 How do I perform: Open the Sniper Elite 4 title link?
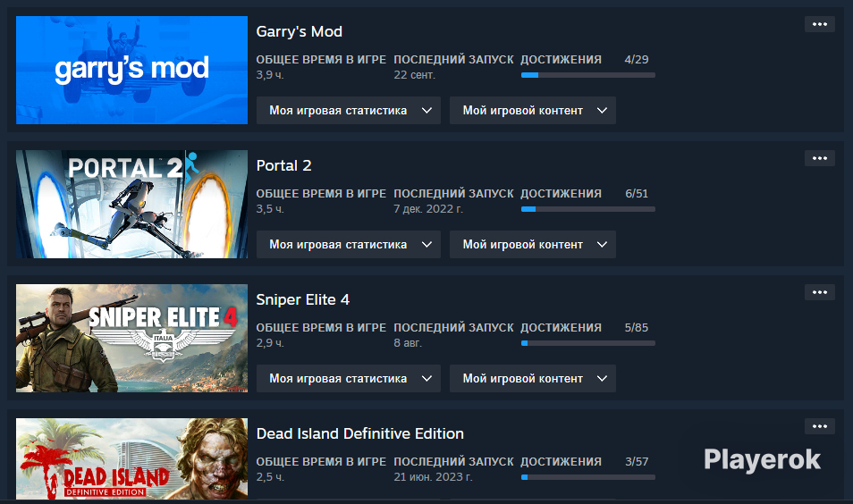click(x=302, y=299)
